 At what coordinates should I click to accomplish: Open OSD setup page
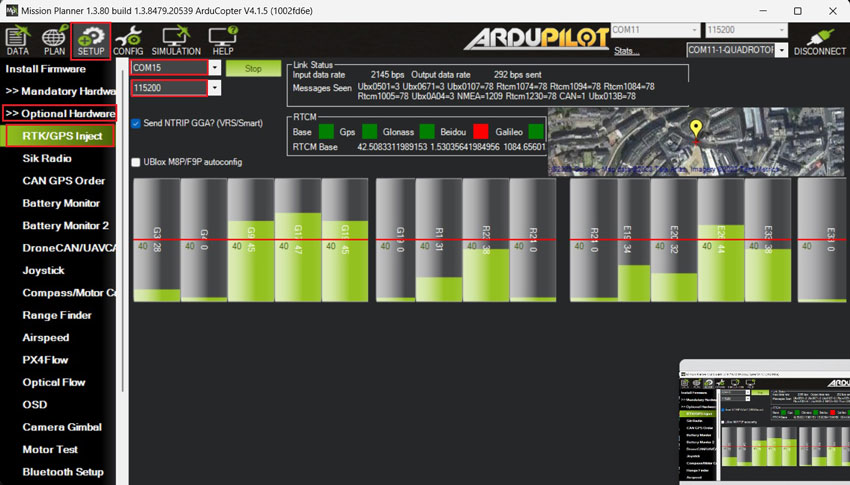pos(35,405)
